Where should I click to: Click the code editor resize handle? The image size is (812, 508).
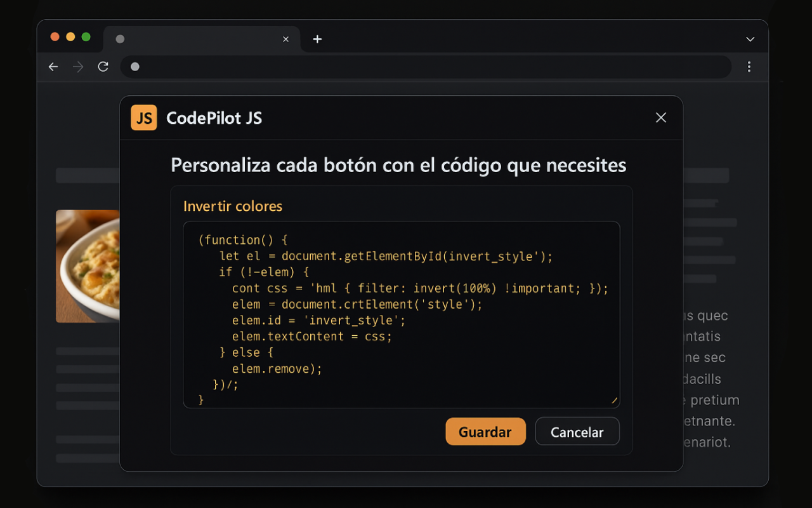point(614,401)
